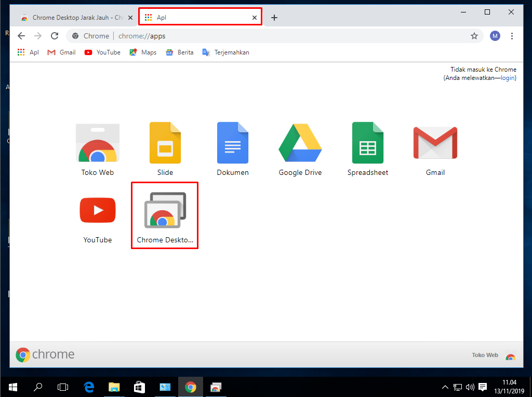Open File Explorer from taskbar
The image size is (532, 397).
(x=114, y=387)
